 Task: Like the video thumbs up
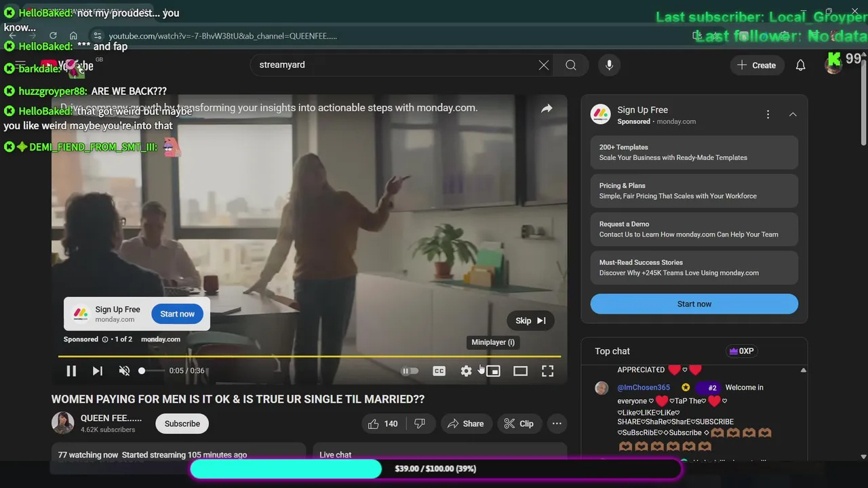click(x=383, y=424)
